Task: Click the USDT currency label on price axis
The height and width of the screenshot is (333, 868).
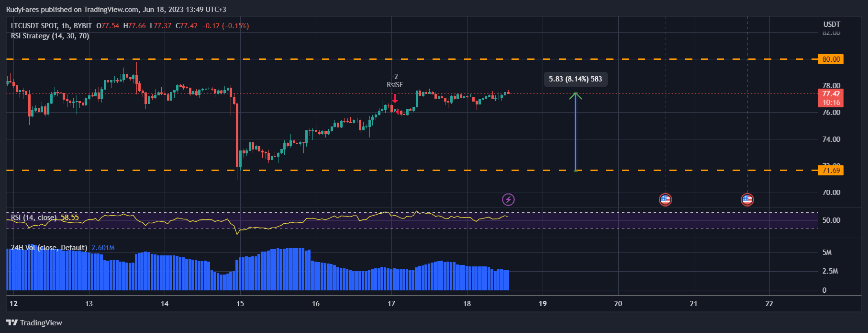Action: click(831, 24)
